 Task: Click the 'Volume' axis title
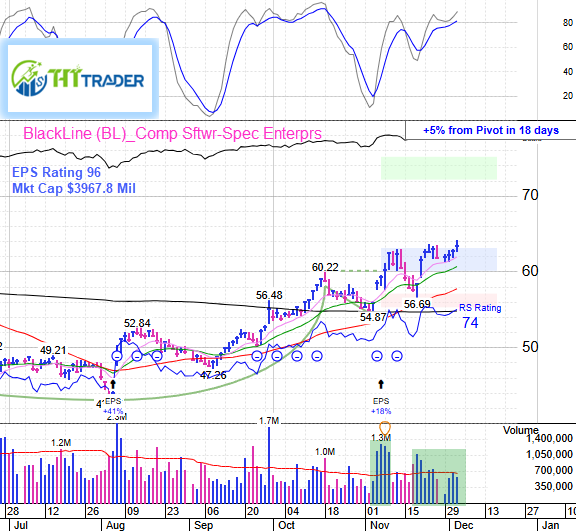tap(521, 430)
